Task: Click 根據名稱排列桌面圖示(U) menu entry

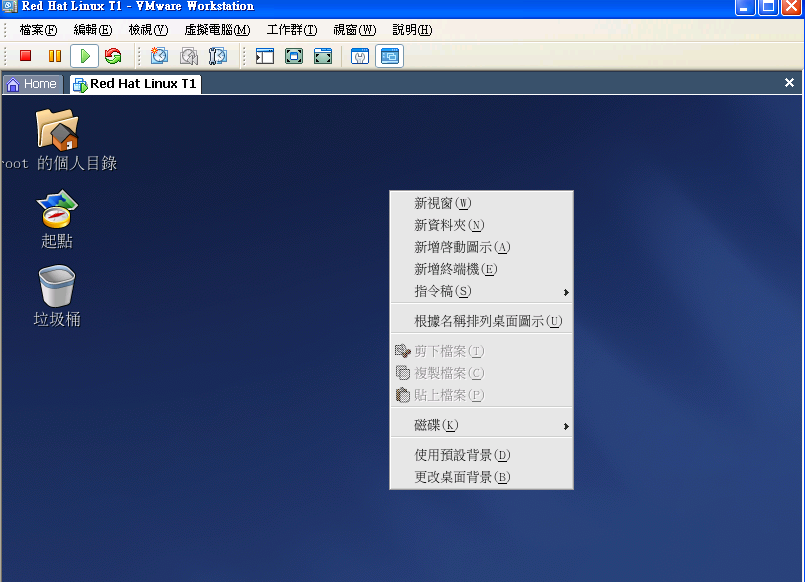Action: 482,321
